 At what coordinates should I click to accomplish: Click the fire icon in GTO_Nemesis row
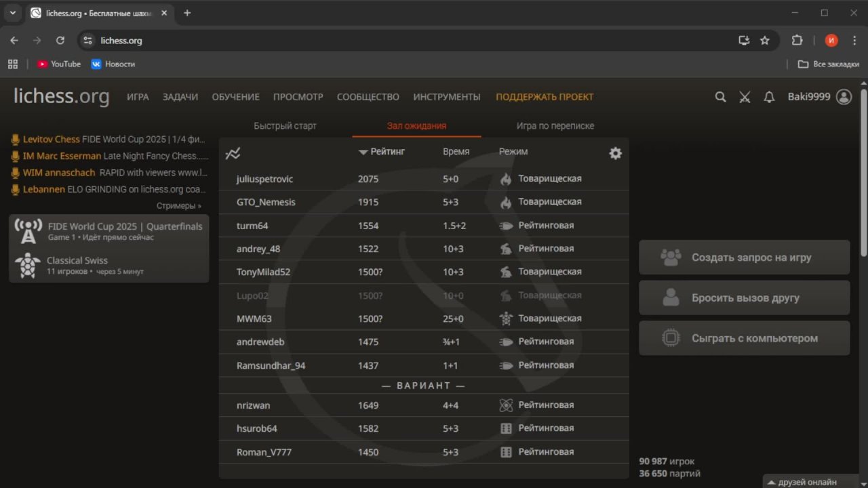506,202
